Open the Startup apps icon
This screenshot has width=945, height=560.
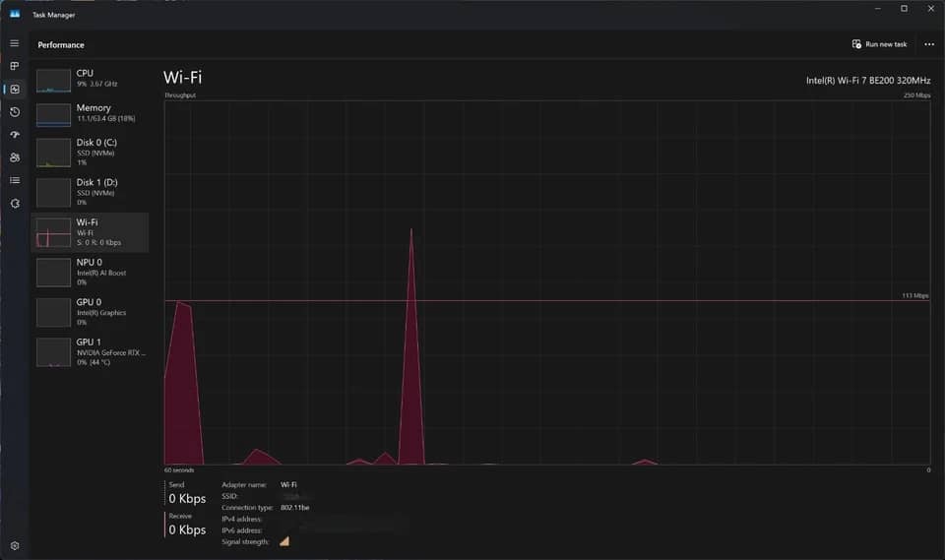15,135
